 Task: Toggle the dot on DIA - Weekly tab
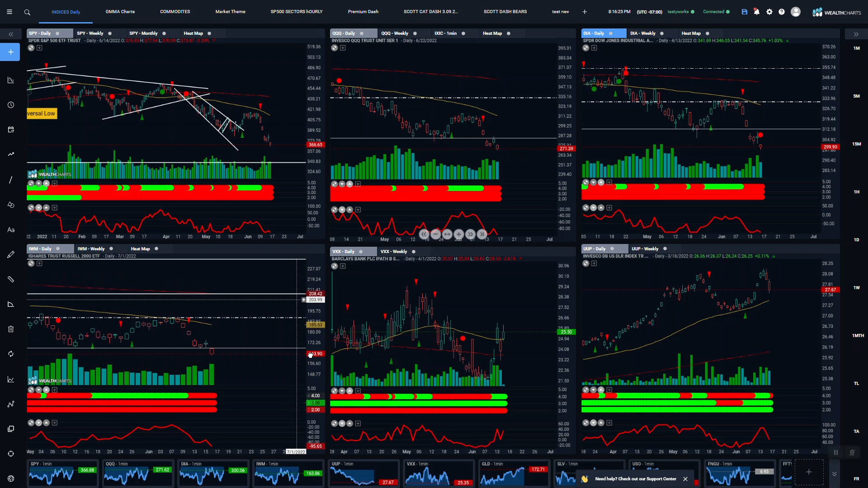pyautogui.click(x=662, y=33)
